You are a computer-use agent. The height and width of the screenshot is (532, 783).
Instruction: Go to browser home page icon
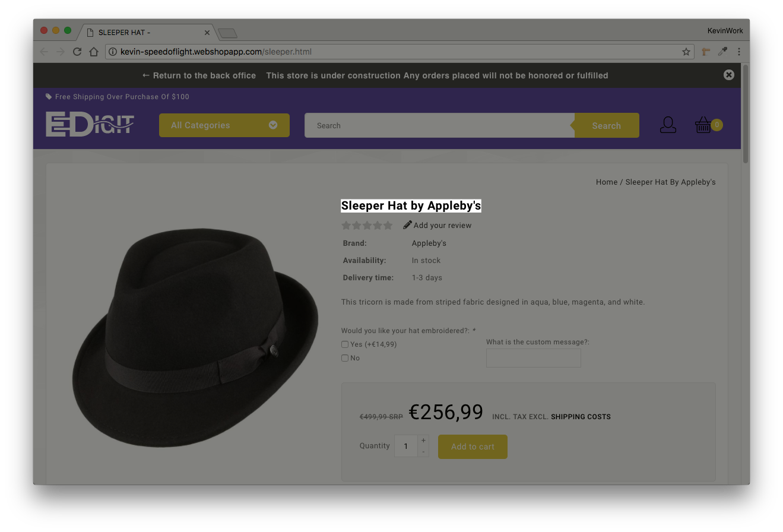point(94,52)
